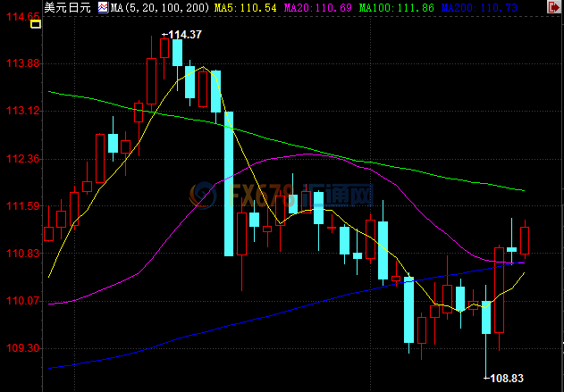Click the 114.37 high price label
The image size is (564, 392).
tap(185, 35)
